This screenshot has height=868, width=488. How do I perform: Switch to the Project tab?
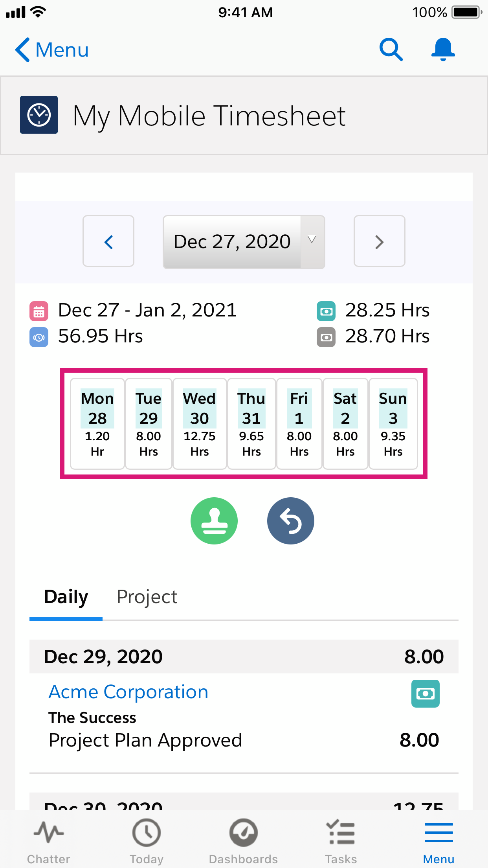[147, 597]
